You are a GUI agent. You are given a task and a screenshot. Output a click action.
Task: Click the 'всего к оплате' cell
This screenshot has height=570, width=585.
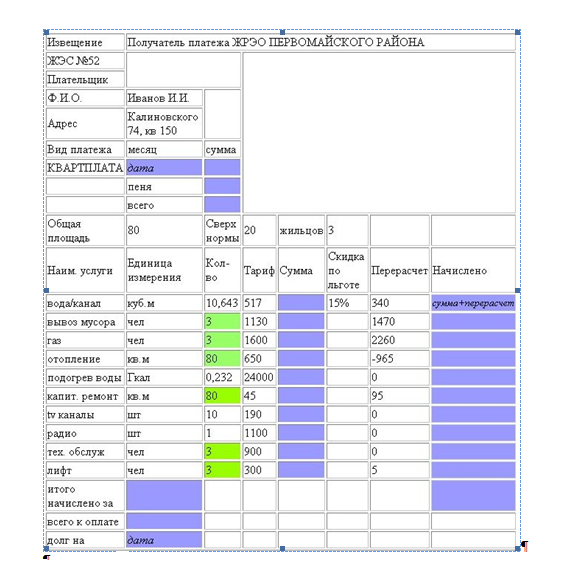[x=85, y=522]
